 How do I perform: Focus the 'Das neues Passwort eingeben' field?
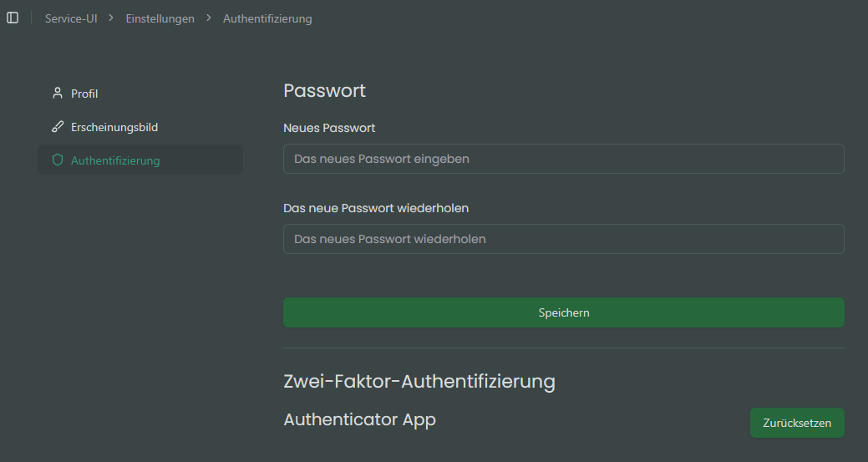(563, 159)
